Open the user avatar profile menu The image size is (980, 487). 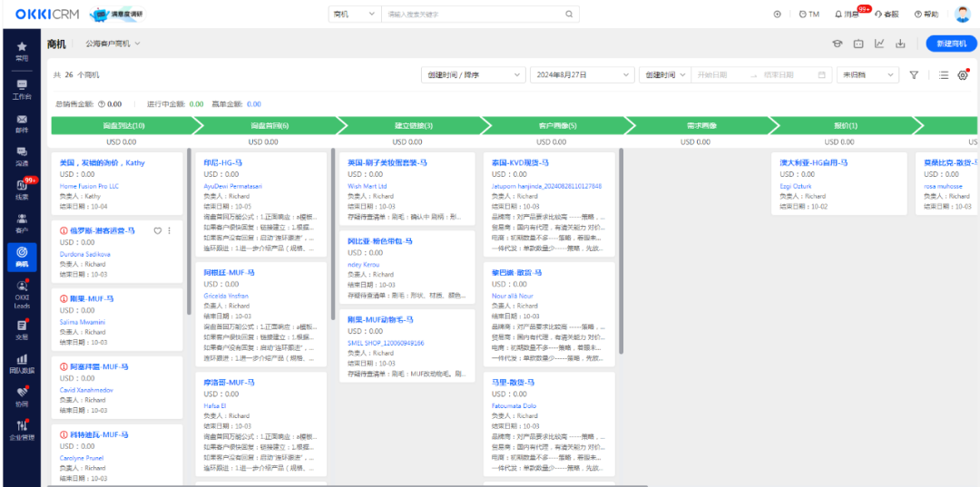[963, 14]
